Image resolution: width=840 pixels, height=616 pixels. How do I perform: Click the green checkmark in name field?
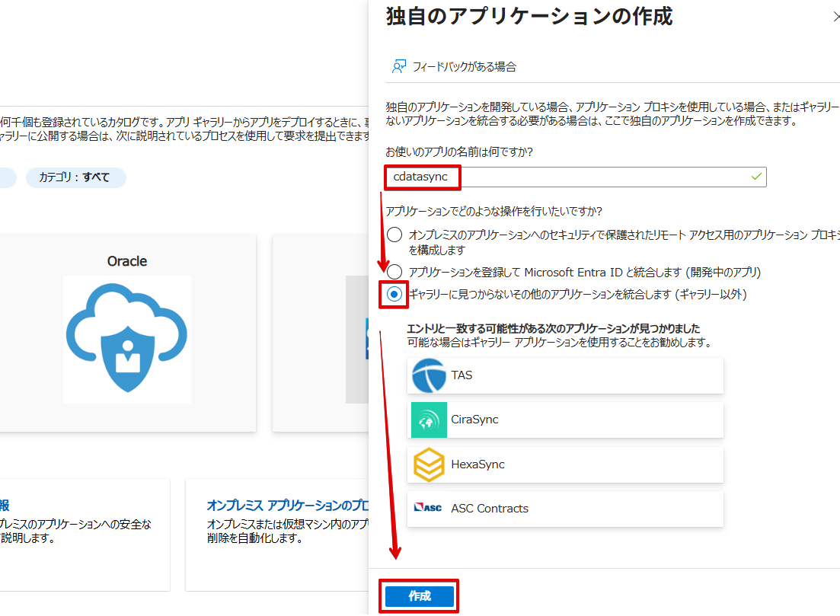(x=756, y=176)
